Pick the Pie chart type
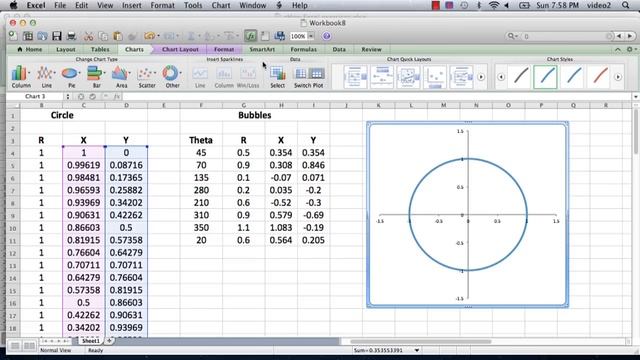Screen dimensions: 640x360 [71, 76]
